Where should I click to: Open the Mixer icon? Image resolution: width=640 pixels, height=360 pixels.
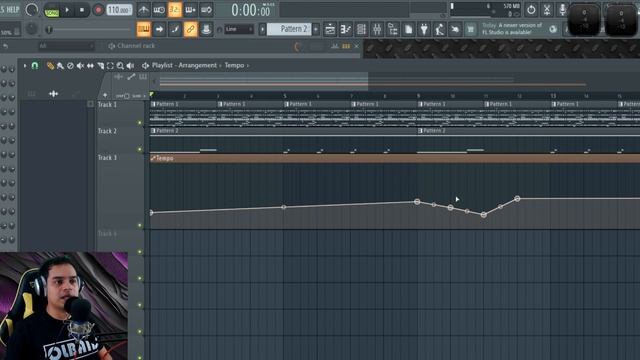[x=377, y=29]
